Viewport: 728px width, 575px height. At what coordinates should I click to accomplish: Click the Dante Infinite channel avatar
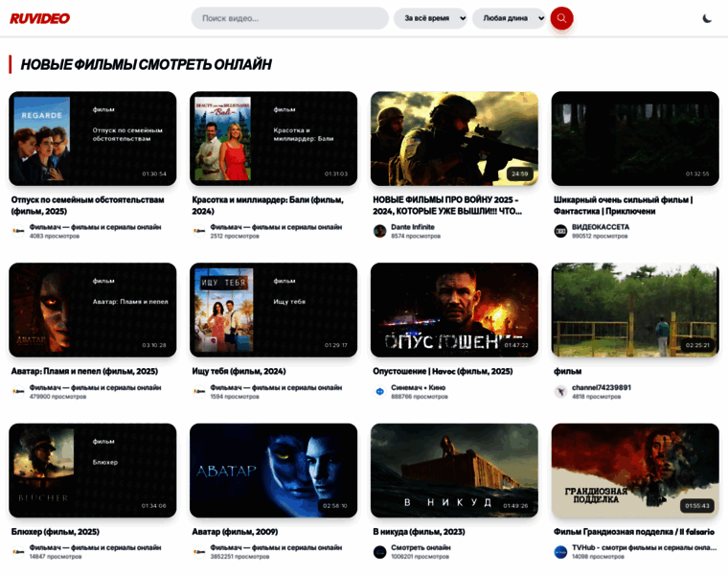(x=379, y=231)
